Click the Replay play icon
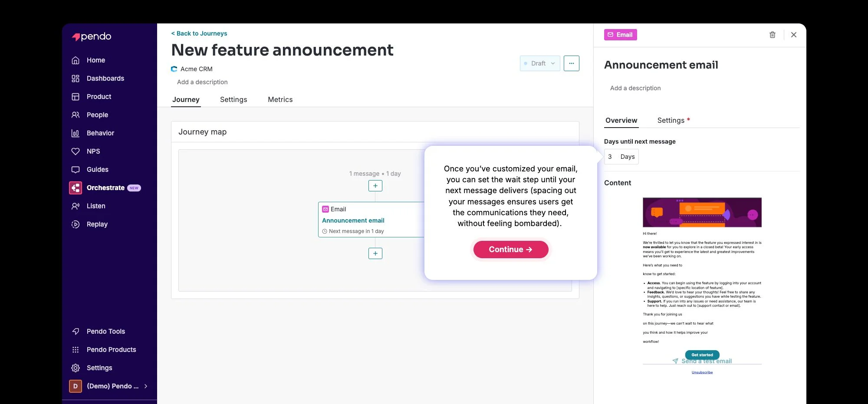 pos(76,224)
